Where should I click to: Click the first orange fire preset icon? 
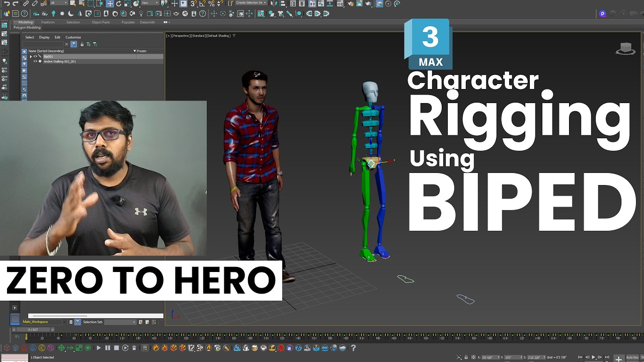click(x=156, y=348)
